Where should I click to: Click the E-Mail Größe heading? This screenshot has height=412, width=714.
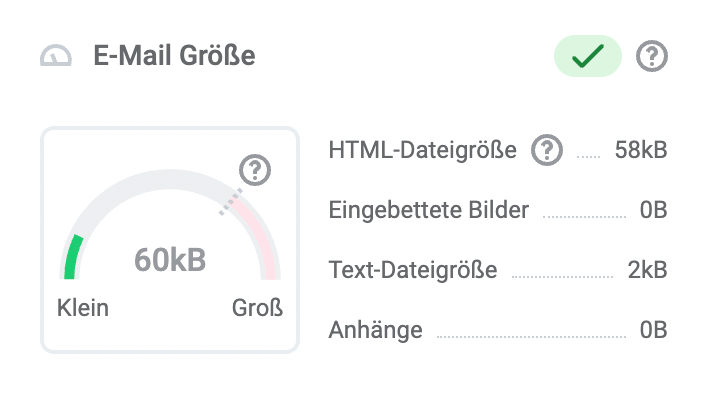tap(174, 56)
